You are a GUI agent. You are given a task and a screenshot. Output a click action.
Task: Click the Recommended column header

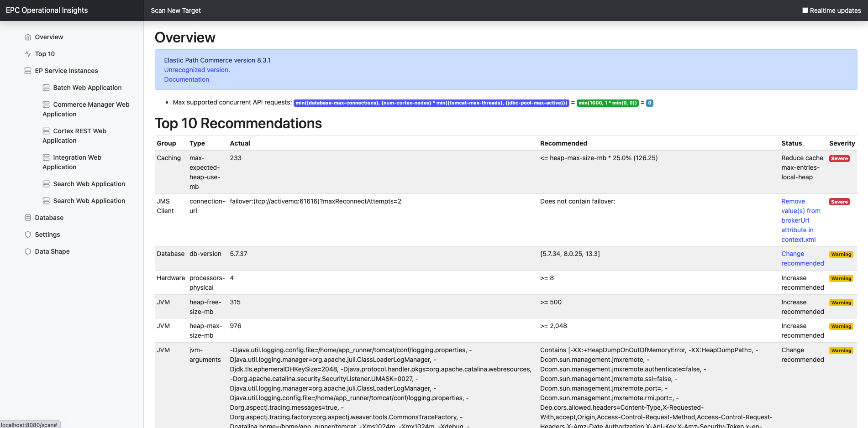pos(563,143)
